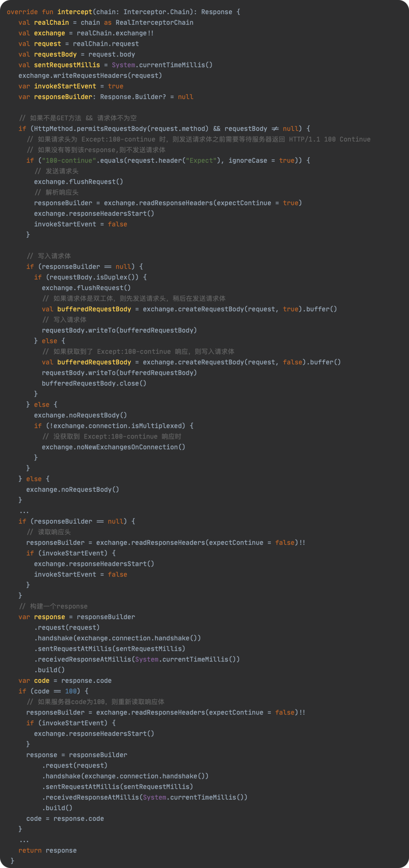Click the line "val exchange = realChain.exchange!!"
The image size is (409, 868).
(x=86, y=33)
